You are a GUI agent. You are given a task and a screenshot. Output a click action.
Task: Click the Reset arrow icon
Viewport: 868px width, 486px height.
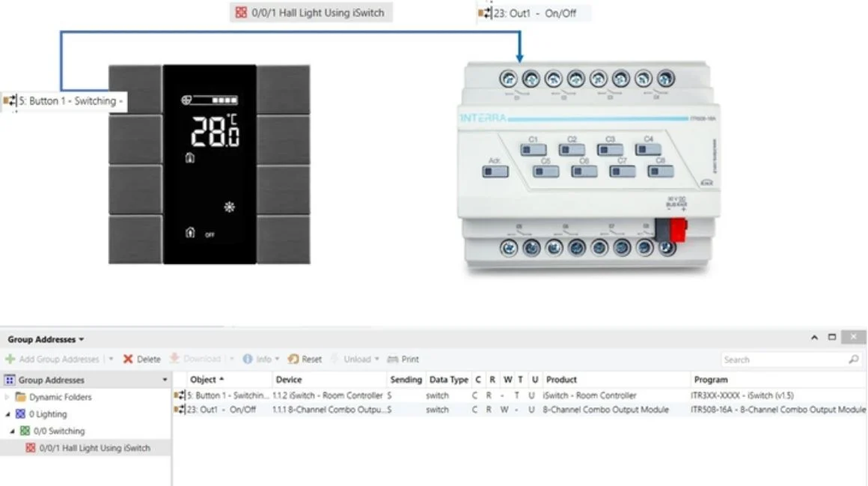(293, 359)
